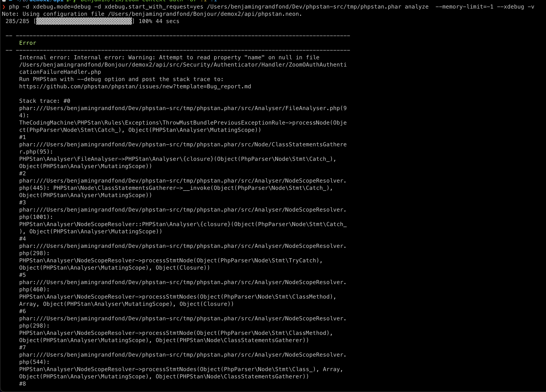Open the GitHub phpstan new issue link
Viewport: 546px width, 392px height.
(135, 86)
